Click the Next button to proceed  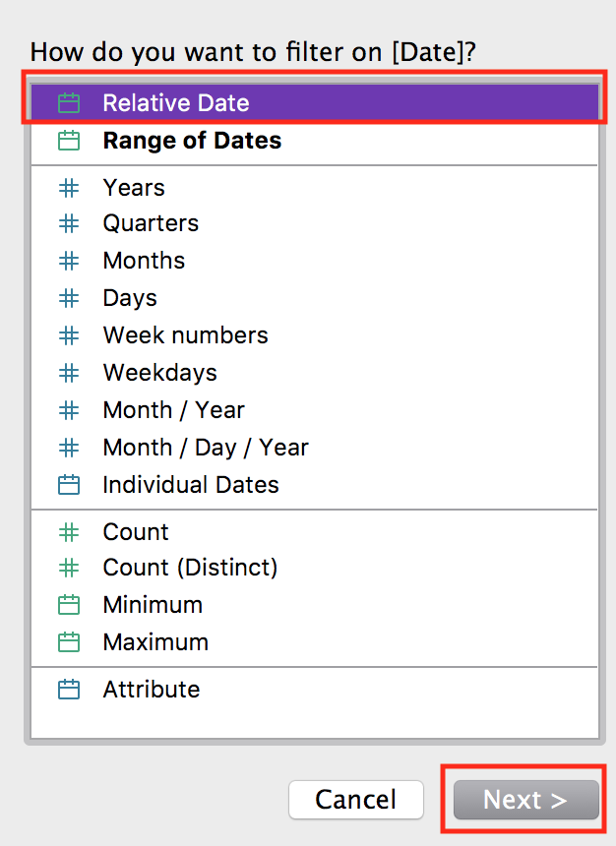pyautogui.click(x=524, y=800)
